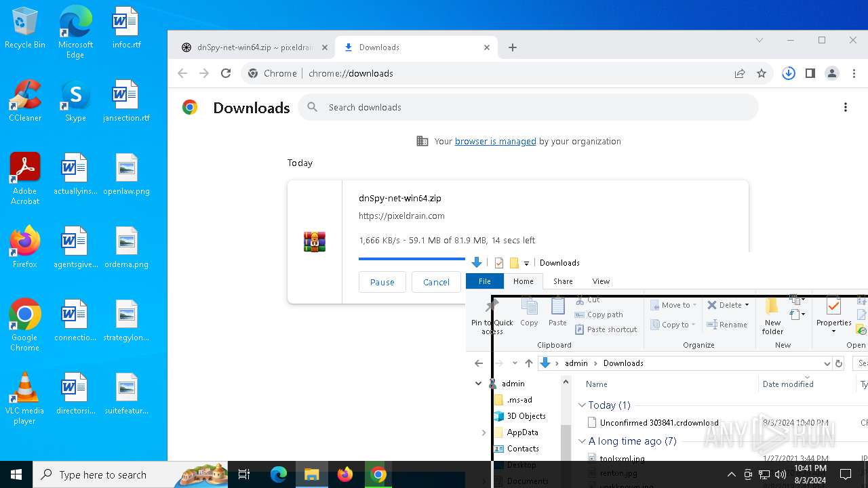Create a New folder from ribbon
This screenshot has height=488, width=868.
point(772,316)
